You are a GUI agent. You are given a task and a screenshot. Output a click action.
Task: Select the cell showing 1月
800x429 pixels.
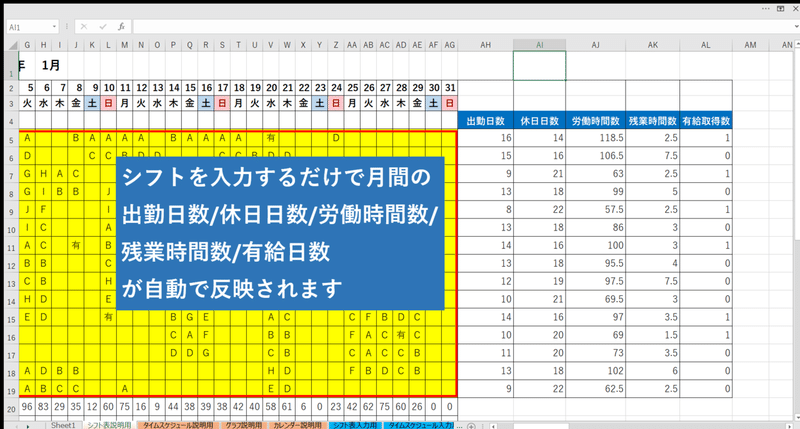tap(51, 65)
